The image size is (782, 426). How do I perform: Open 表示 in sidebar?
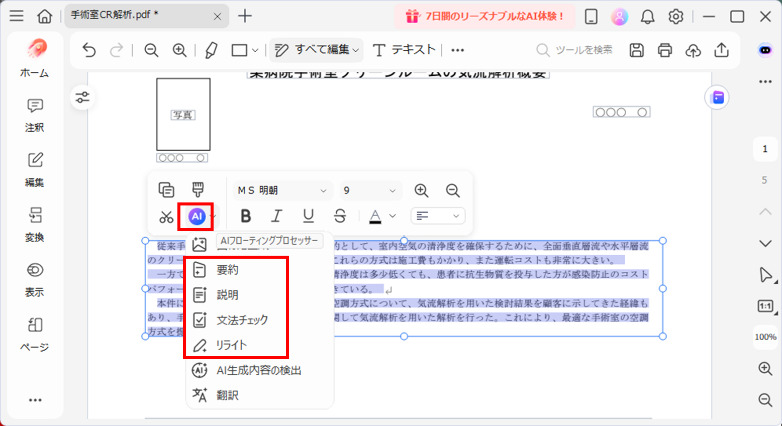click(x=34, y=279)
